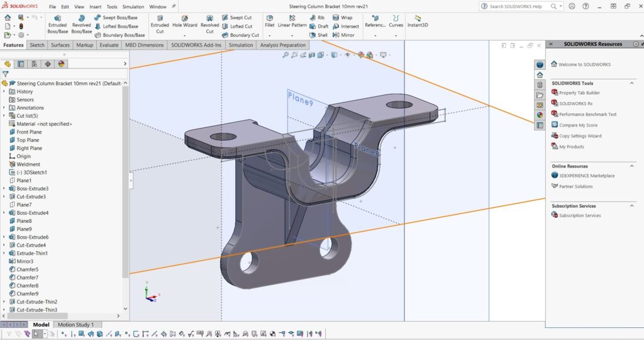
Task: Collapse the Online Resources section
Action: tap(631, 166)
